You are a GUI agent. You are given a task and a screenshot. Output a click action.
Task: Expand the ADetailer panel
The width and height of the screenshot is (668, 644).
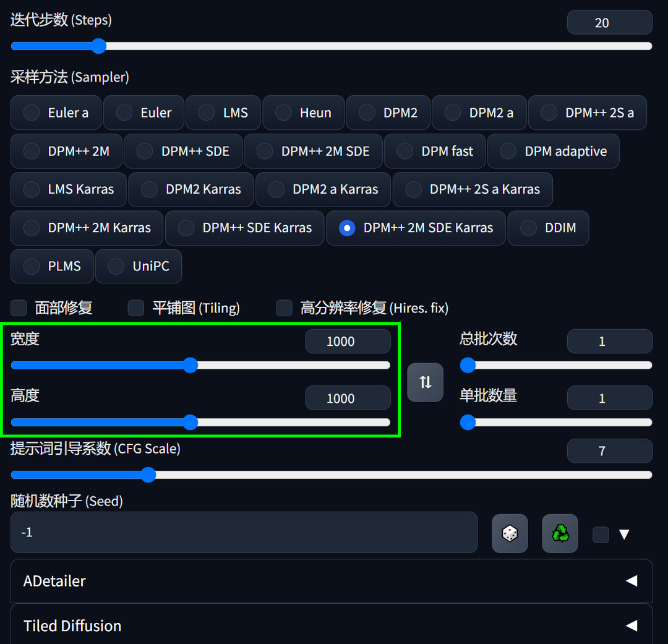(332, 581)
